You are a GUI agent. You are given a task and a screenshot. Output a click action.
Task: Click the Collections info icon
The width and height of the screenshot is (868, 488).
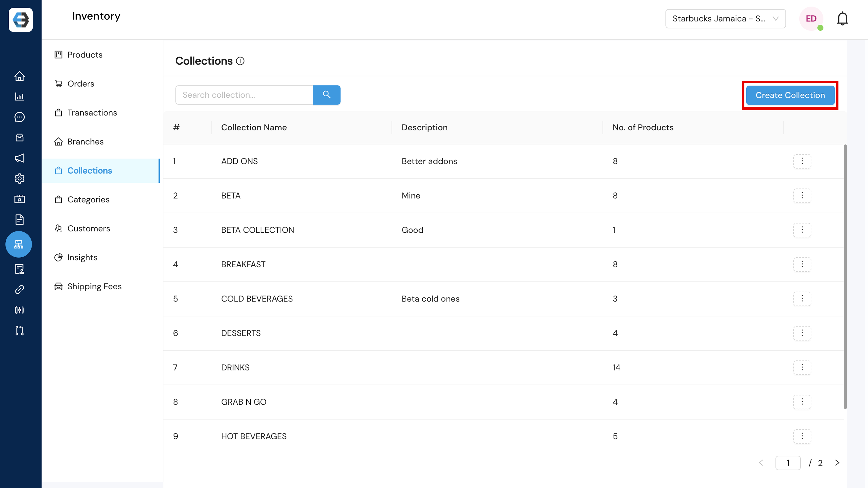pyautogui.click(x=240, y=61)
